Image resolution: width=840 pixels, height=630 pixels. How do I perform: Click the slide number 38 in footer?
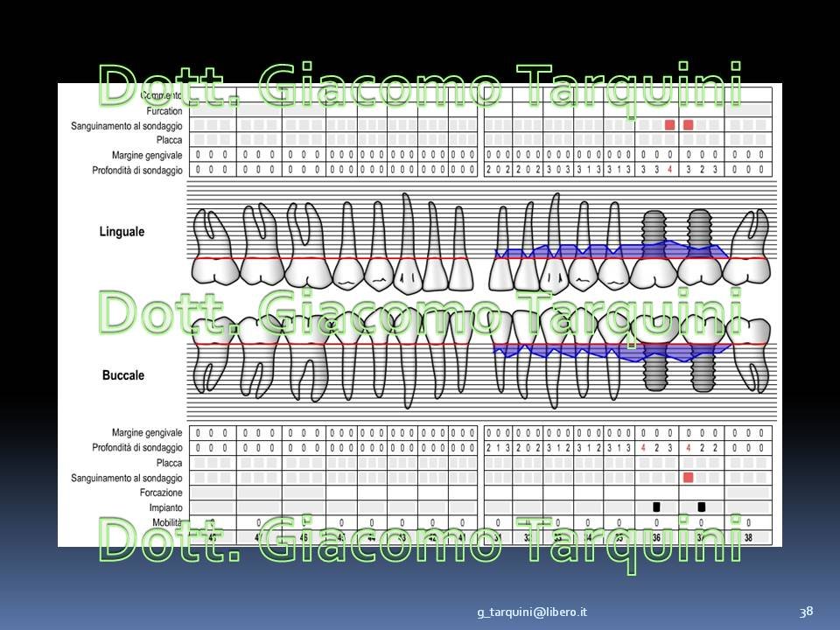806,612
